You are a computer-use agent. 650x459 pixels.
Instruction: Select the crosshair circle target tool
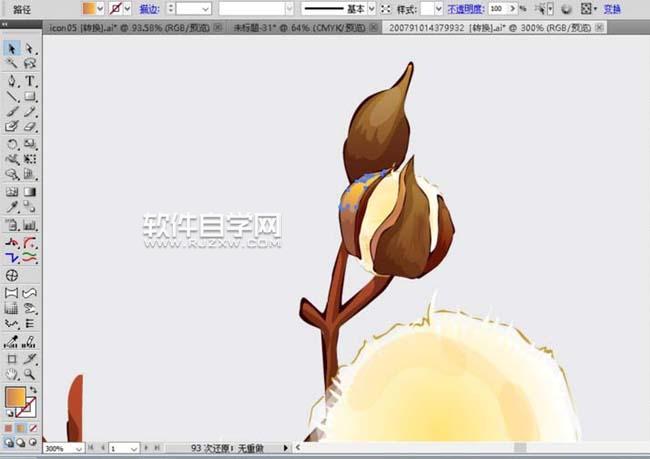(x=12, y=275)
